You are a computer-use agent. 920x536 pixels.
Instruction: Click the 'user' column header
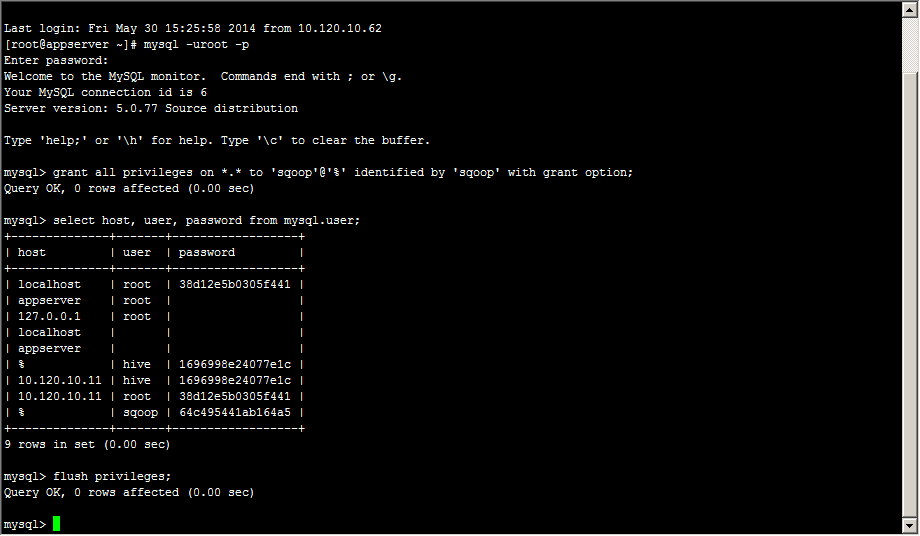(137, 252)
